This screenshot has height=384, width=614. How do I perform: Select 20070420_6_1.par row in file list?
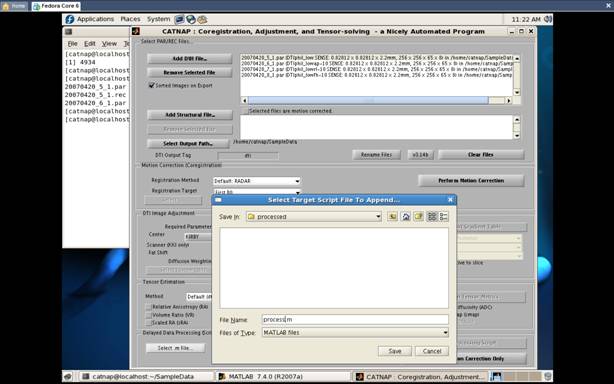(376, 63)
